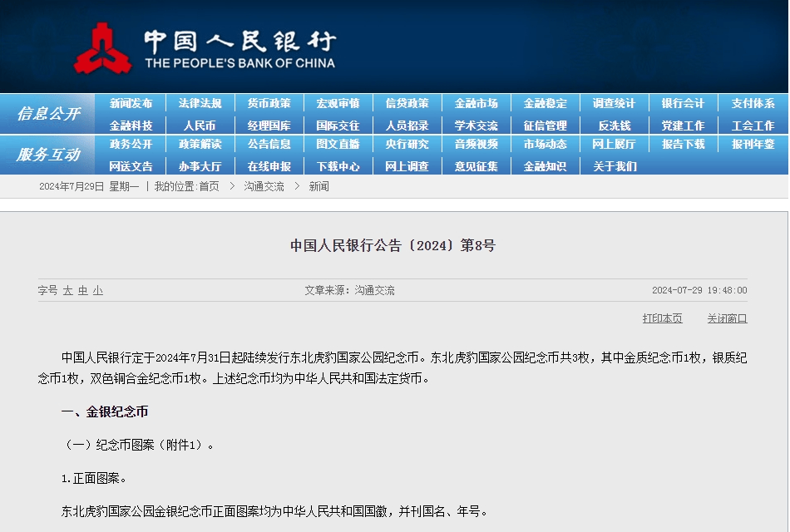
Task: Open 音频视频 under 服务互动
Action: pos(476,144)
